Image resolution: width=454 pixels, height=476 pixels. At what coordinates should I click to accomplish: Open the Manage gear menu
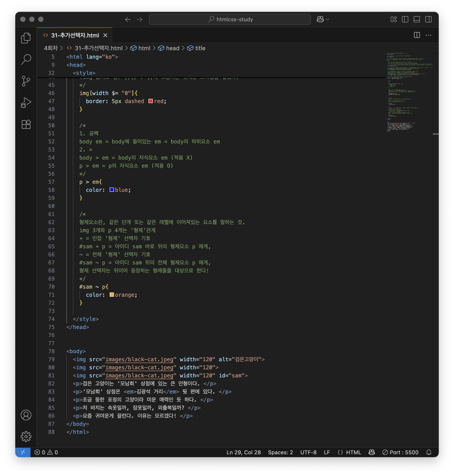click(26, 436)
